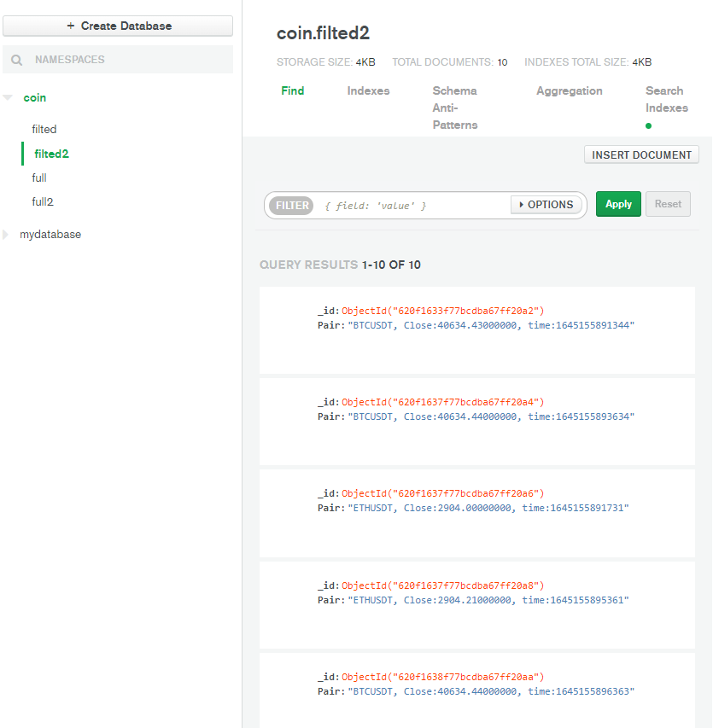Open the filted2 collection

click(x=51, y=154)
